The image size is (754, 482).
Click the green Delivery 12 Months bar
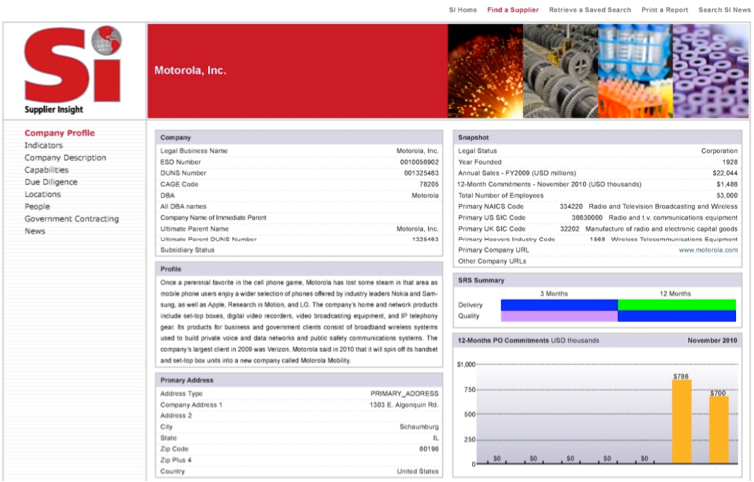(x=677, y=305)
